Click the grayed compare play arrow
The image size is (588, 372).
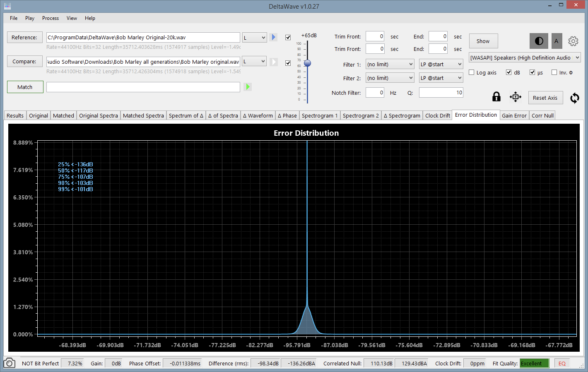(x=273, y=62)
